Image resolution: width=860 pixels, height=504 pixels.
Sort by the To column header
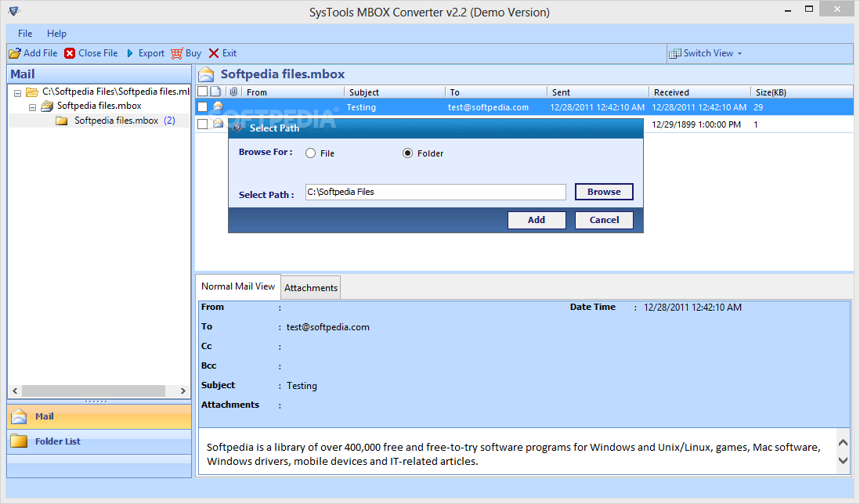(496, 92)
